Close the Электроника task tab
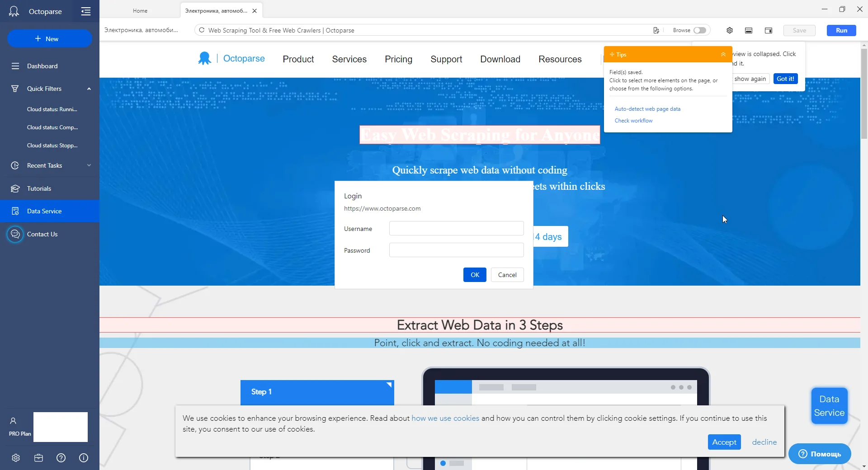 255,11
